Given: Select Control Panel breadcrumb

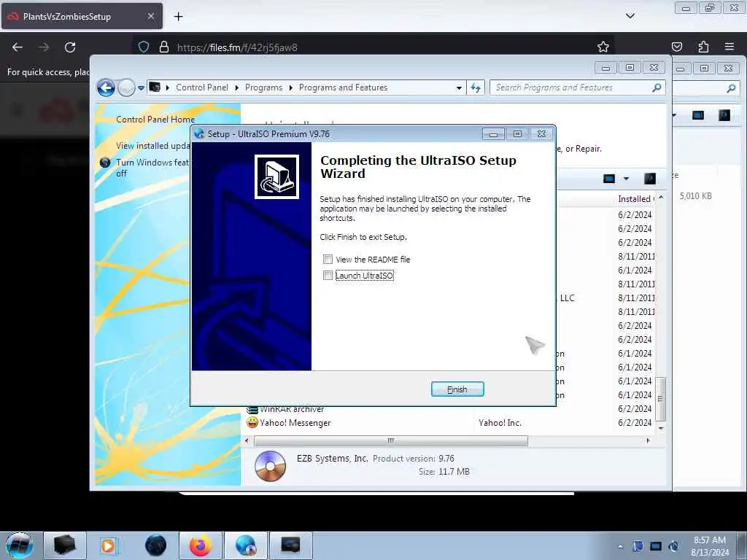Looking at the screenshot, I should pyautogui.click(x=202, y=87).
